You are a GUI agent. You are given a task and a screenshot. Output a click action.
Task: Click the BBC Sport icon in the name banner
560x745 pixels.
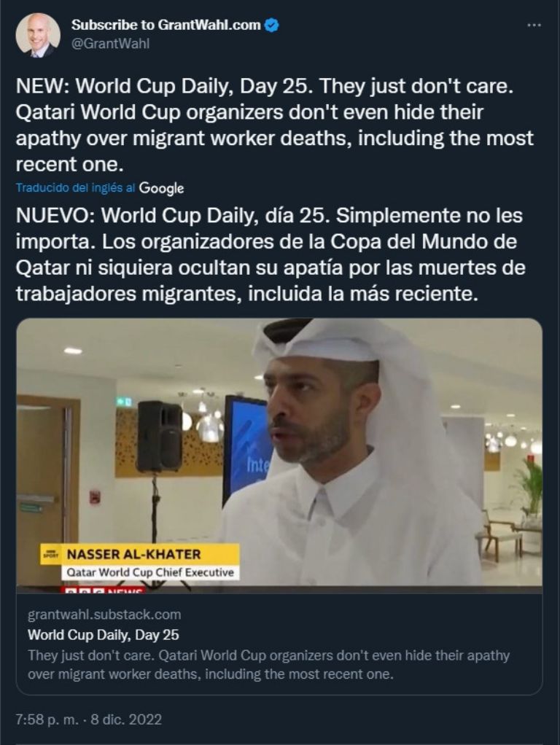pyautogui.click(x=50, y=554)
